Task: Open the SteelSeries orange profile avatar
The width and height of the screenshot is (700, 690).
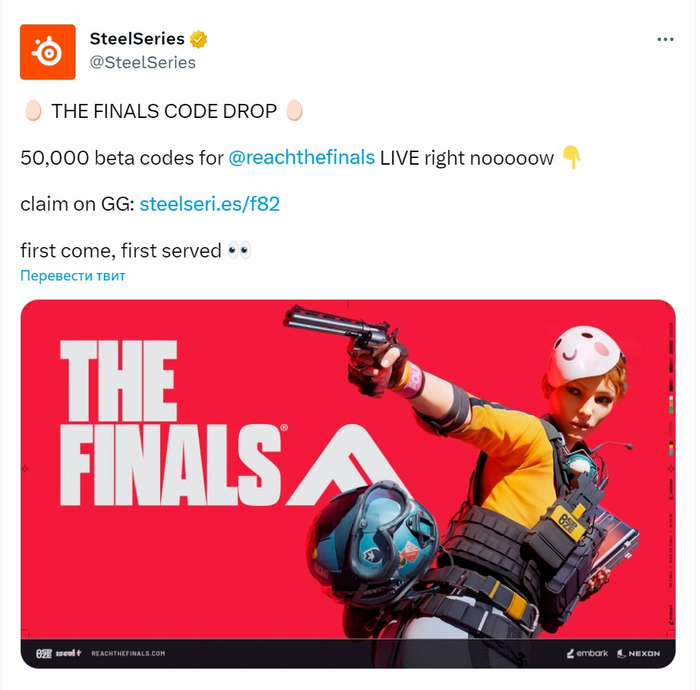Action: click(48, 52)
